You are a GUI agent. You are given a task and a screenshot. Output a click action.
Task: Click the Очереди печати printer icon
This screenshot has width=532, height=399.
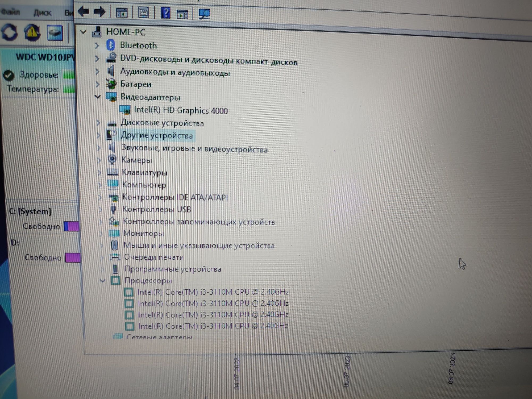(115, 257)
